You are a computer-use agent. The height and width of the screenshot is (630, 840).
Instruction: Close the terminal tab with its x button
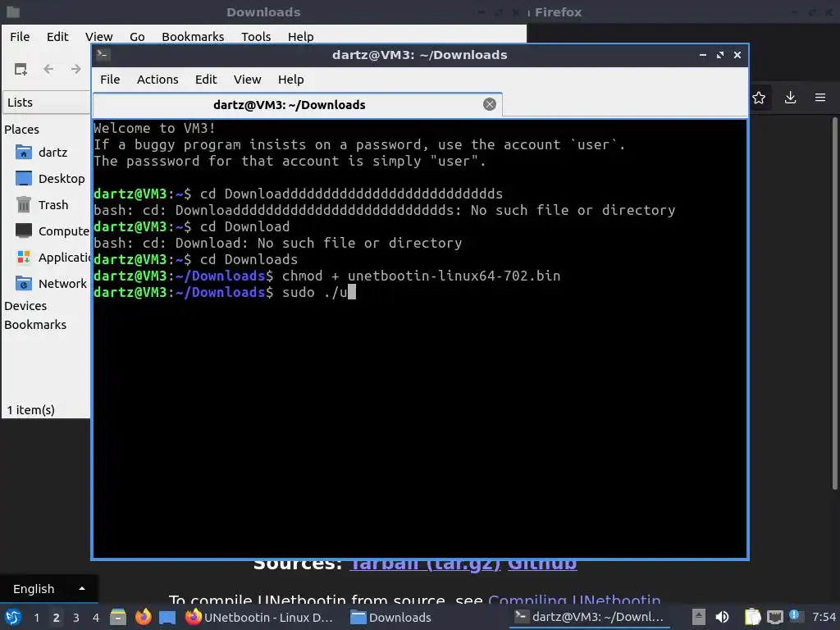489,104
